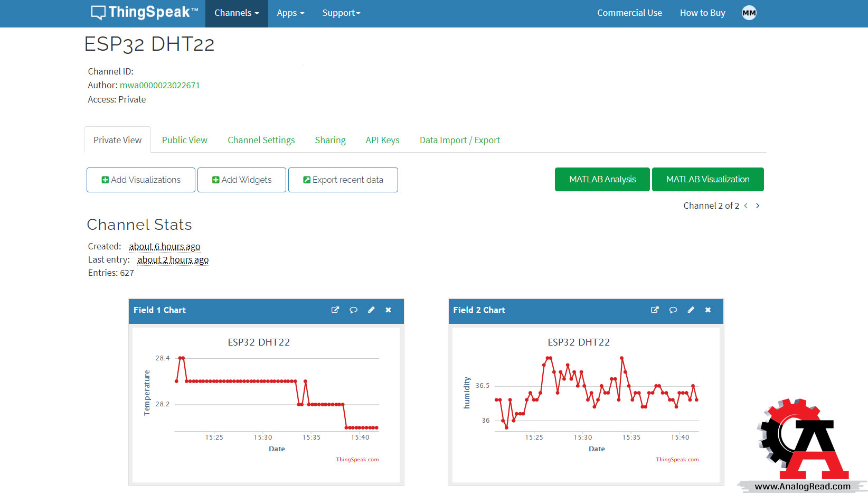Open Field 1 Chart in new window

pos(335,310)
